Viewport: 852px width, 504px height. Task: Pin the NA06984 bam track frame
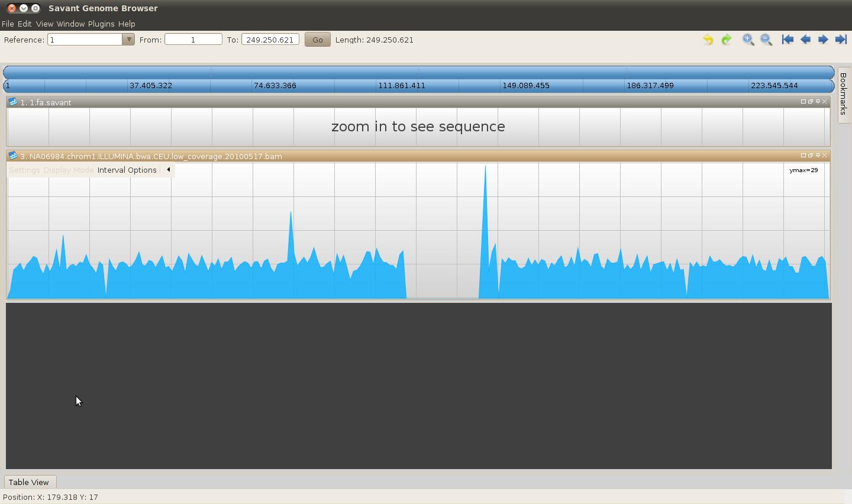(x=818, y=156)
